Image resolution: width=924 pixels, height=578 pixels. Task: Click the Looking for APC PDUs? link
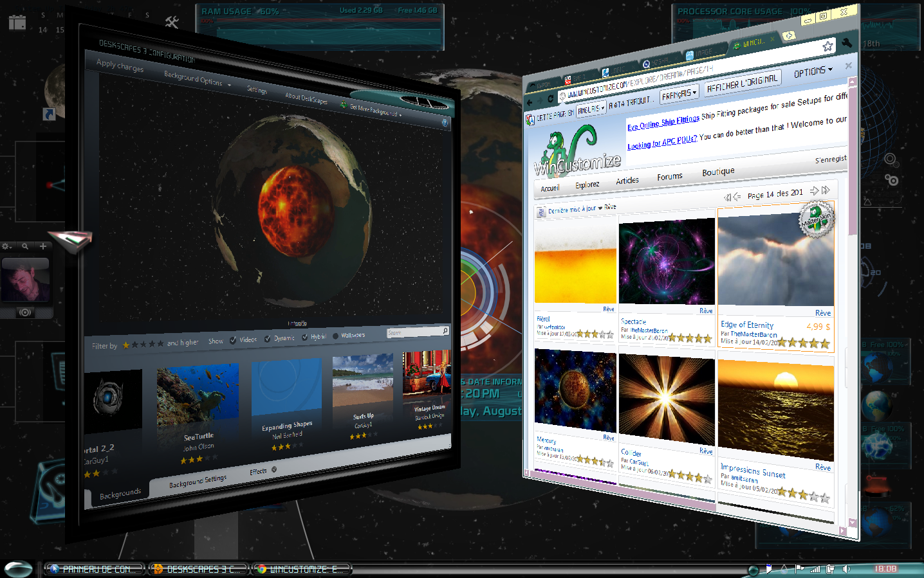pyautogui.click(x=662, y=142)
